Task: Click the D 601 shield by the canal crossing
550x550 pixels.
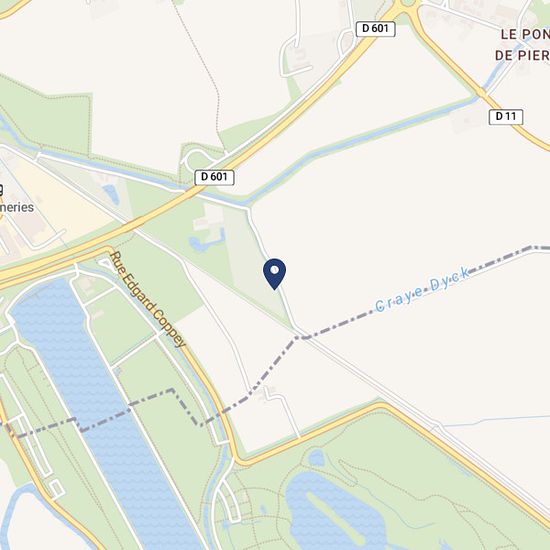Action: coord(214,177)
